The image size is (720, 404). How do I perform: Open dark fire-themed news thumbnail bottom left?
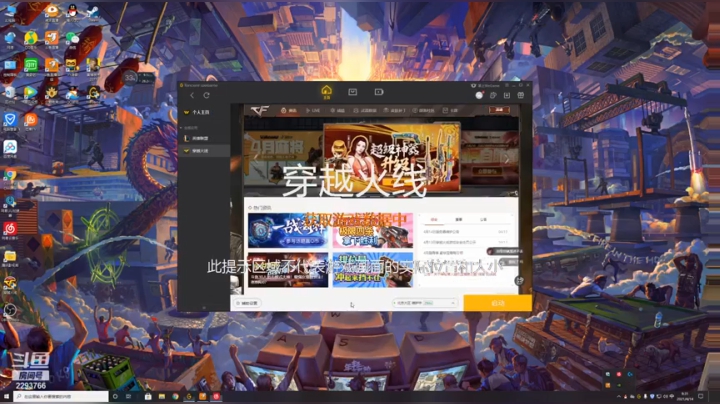click(288, 269)
